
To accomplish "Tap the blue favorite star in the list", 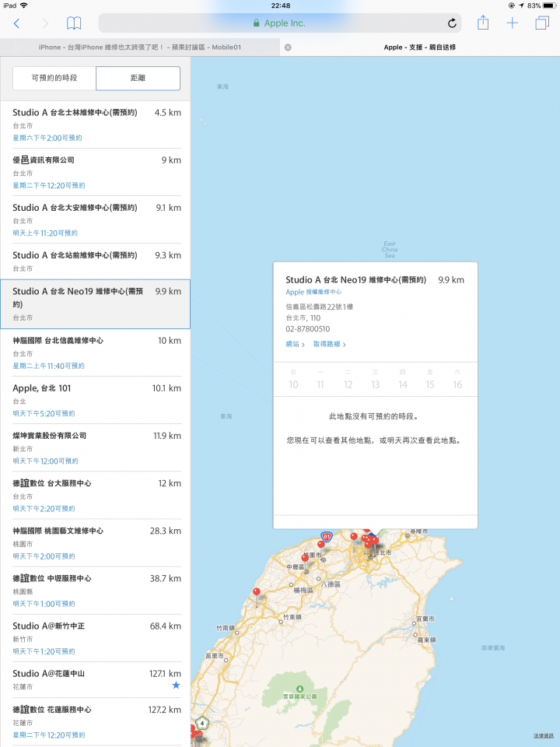I will coord(176,685).
